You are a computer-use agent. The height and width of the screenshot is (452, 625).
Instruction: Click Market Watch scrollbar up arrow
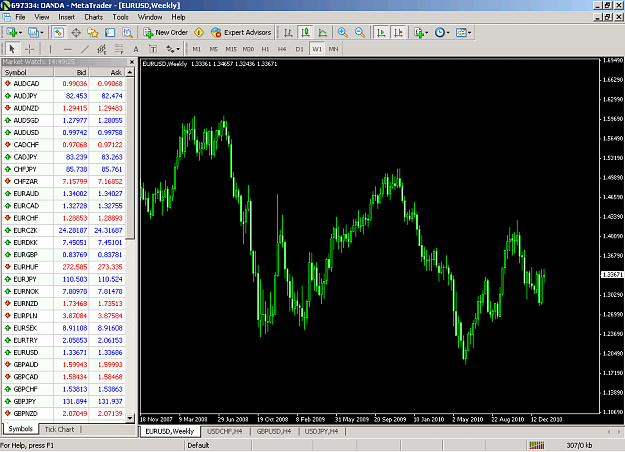pos(130,72)
